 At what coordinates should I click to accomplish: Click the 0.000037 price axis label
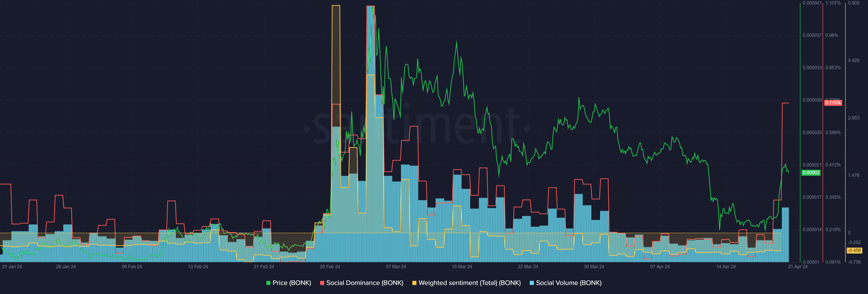[x=812, y=35]
